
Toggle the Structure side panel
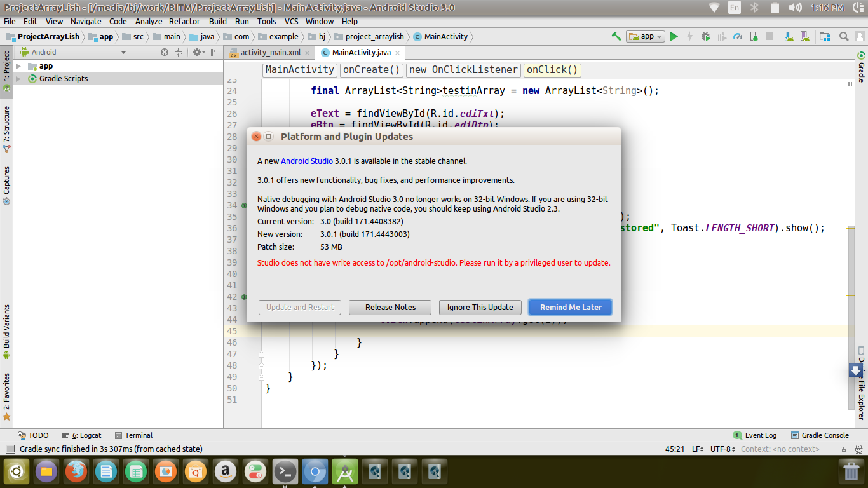6,129
